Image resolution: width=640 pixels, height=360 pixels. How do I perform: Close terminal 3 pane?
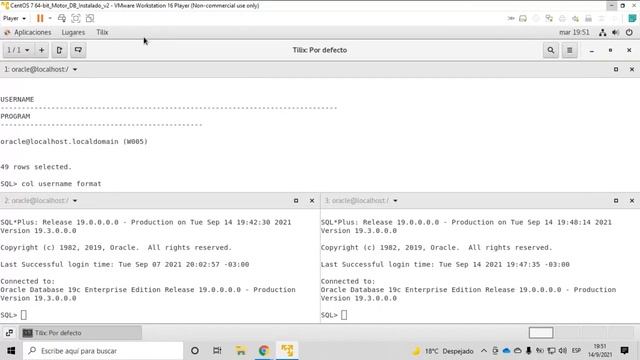click(632, 200)
